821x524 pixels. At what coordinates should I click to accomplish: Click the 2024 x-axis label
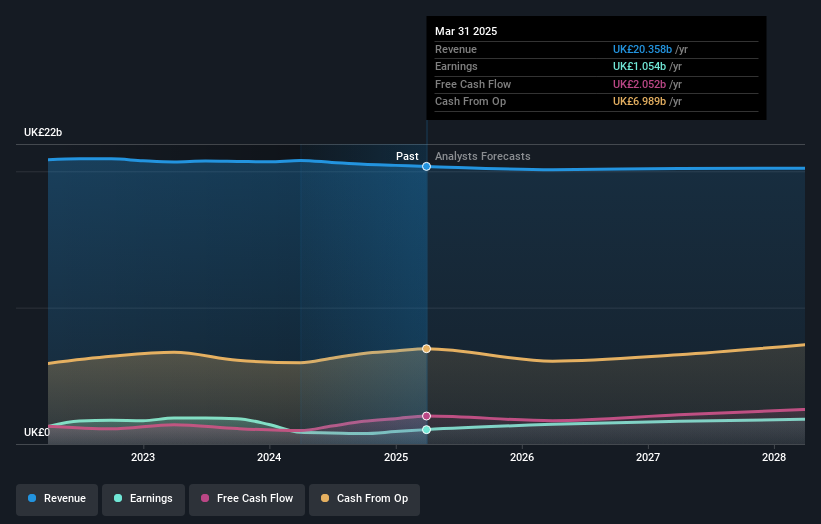pos(269,457)
